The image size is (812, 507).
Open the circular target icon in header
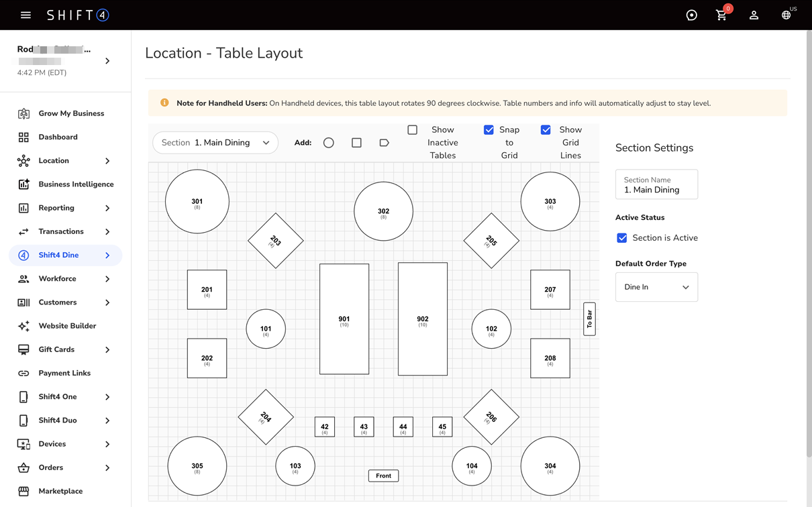pyautogui.click(x=691, y=15)
